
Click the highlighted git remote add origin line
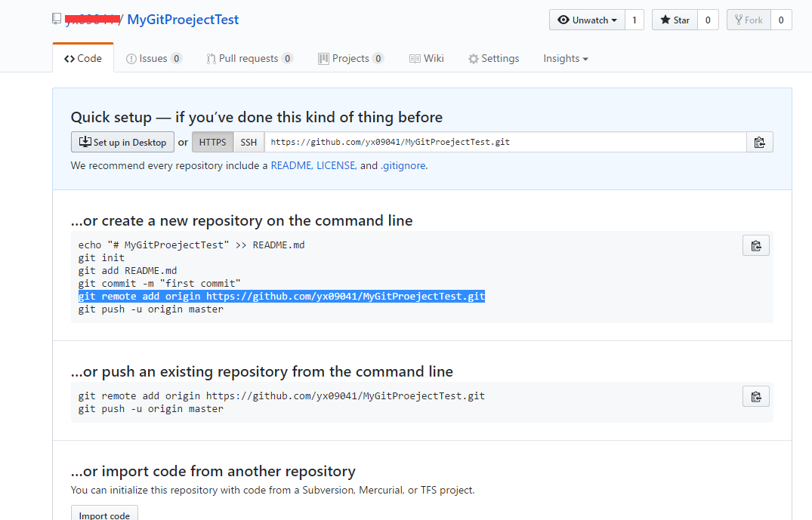[x=282, y=297]
